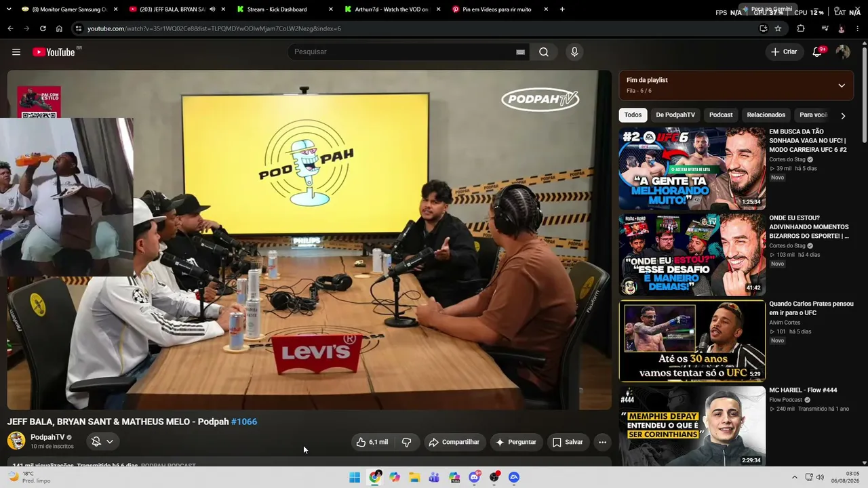Open the Flow Podcast channel link
868x488 pixels.
786,400
